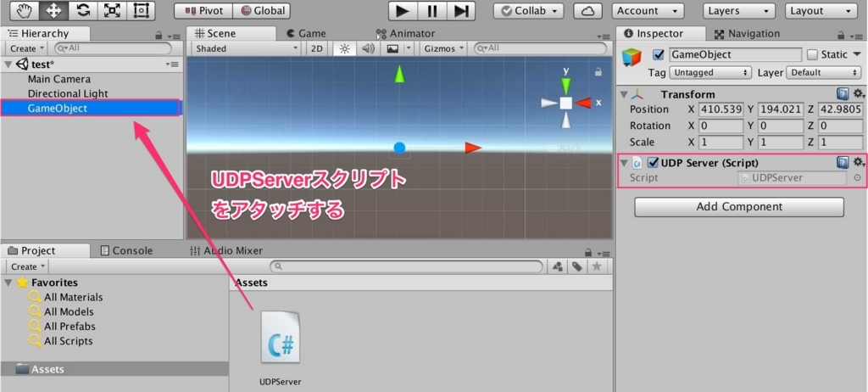The image size is (868, 392).
Task: Toggle GameObject active checkbox in Inspector
Action: (658, 54)
